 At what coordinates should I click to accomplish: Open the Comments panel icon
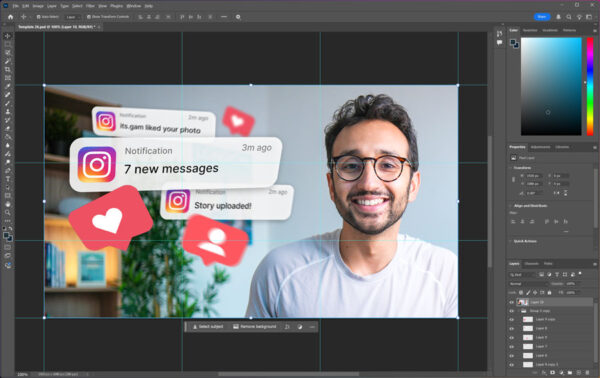[499, 42]
